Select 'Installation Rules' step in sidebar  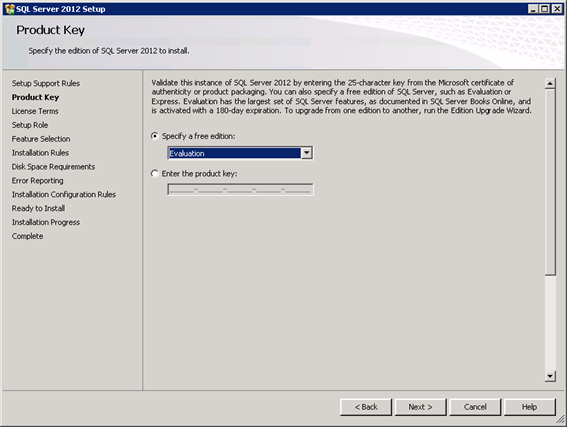[x=40, y=153]
